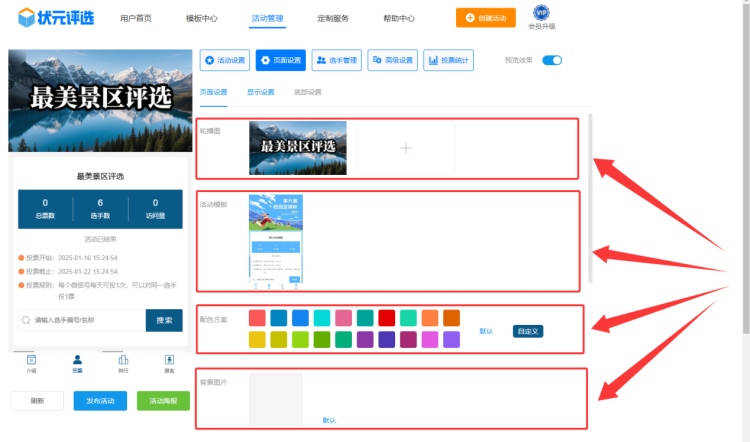Screen dimensions: 750x442
Task: Click the 介绍 icon in preview bar
Action: [31, 361]
